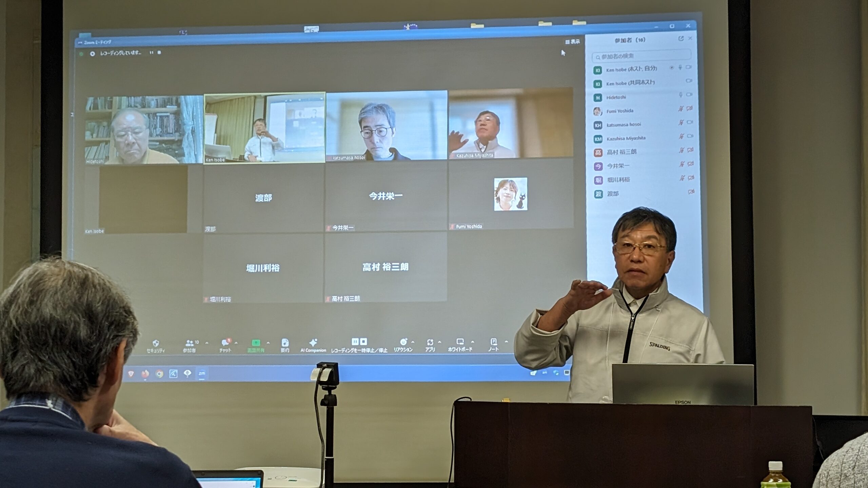
Task: Select Fumi Yoshida's profile picture tile
Action: click(x=511, y=195)
